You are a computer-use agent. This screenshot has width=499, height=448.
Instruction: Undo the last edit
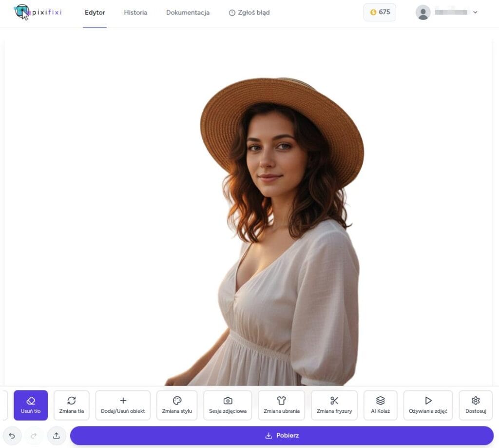click(x=12, y=435)
